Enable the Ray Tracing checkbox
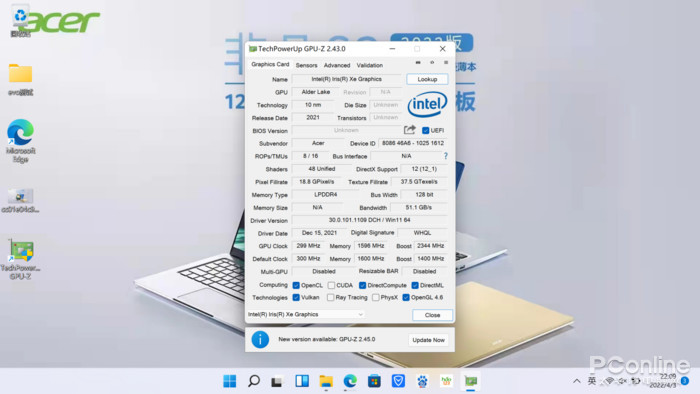 330,298
